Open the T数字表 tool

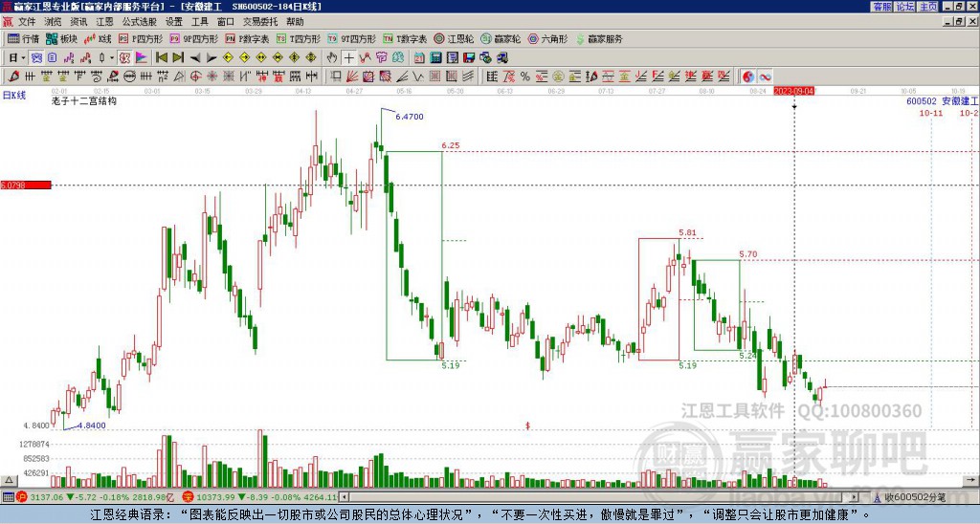(405, 38)
